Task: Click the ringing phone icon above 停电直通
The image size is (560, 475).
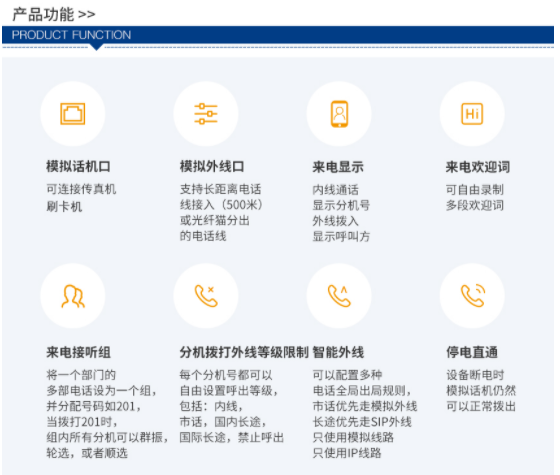Action: [x=473, y=296]
